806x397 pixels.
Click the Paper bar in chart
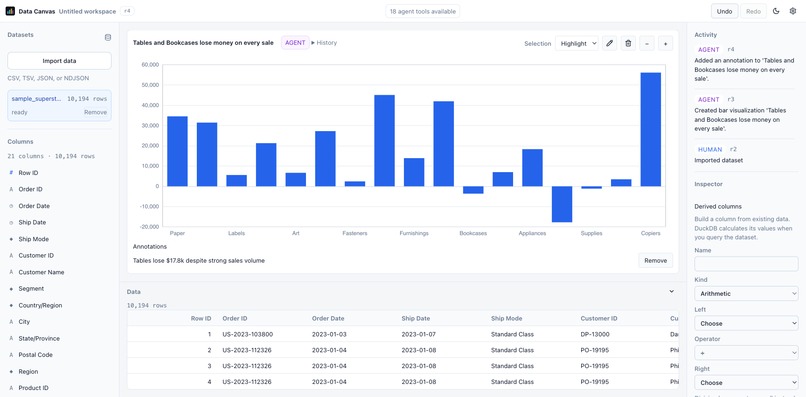[x=177, y=151]
